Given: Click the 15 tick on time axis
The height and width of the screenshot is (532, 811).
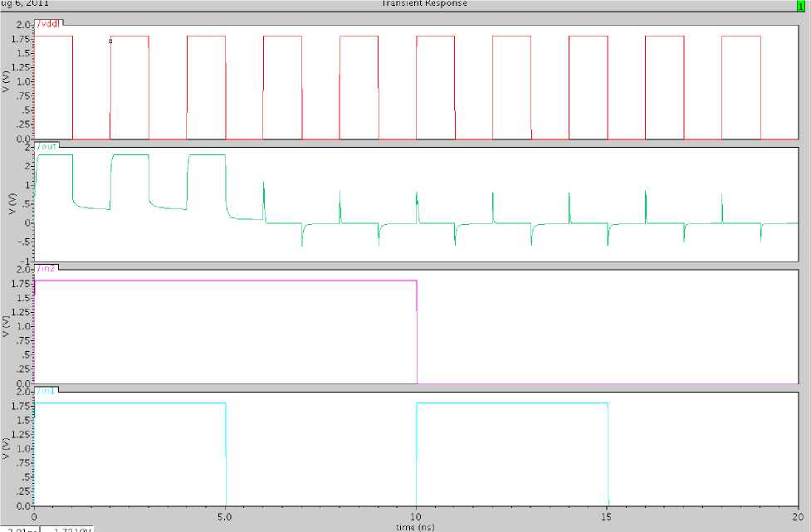Looking at the screenshot, I should coord(608,515).
